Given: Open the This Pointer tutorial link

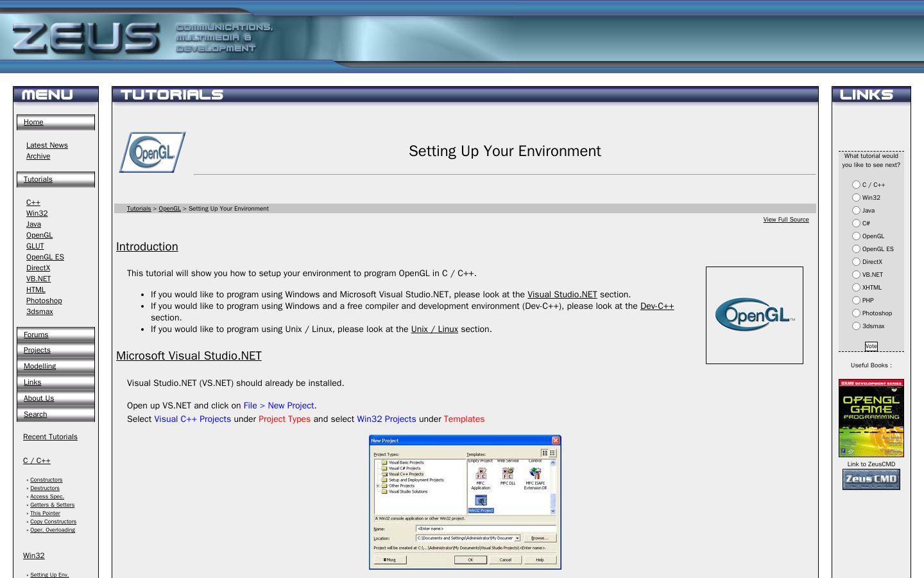Looking at the screenshot, I should [x=45, y=513].
